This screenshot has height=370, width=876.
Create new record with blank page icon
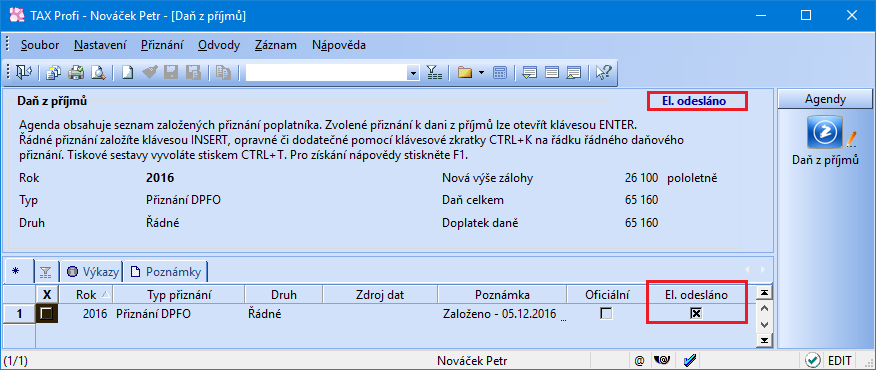coord(128,73)
